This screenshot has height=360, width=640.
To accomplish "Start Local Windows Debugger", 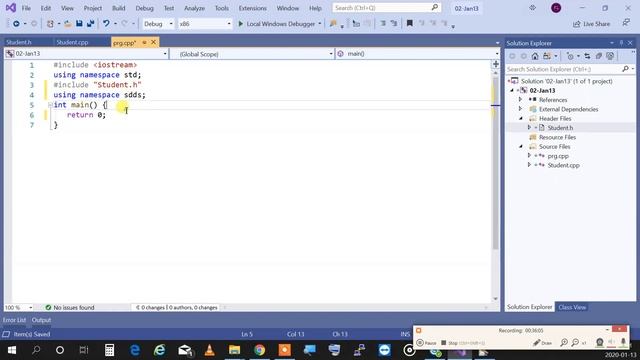I will pos(276,24).
